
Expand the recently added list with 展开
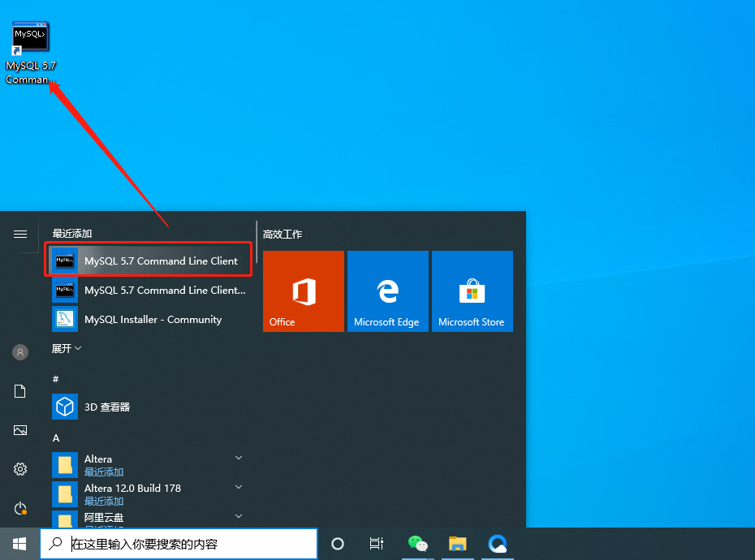[x=67, y=348]
